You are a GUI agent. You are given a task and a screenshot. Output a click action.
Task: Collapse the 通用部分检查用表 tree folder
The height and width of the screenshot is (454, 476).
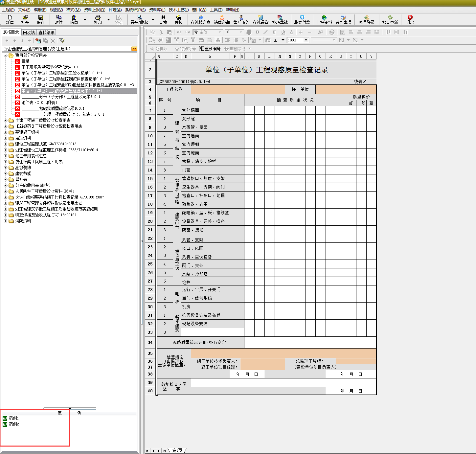[6, 56]
